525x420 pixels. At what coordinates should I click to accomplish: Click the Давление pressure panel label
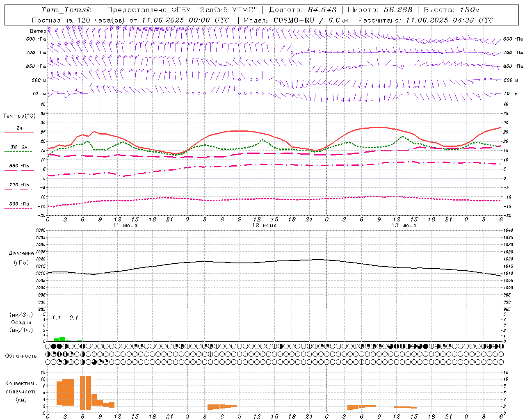[x=21, y=253]
